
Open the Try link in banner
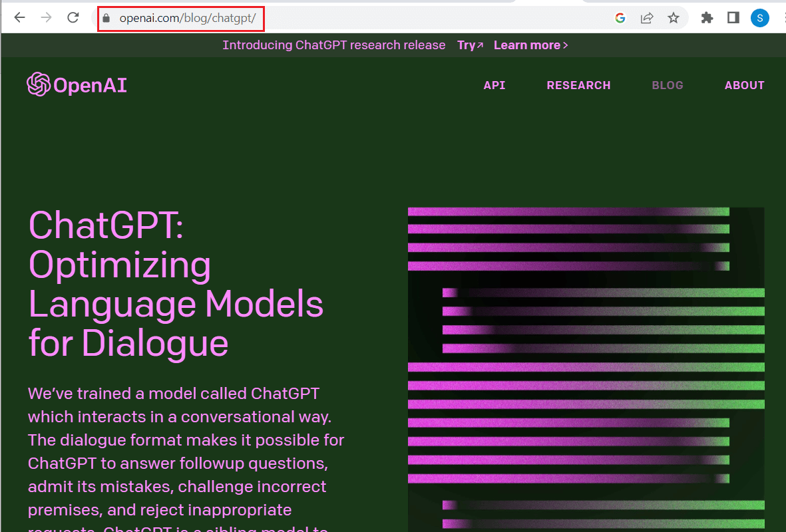[x=470, y=45]
